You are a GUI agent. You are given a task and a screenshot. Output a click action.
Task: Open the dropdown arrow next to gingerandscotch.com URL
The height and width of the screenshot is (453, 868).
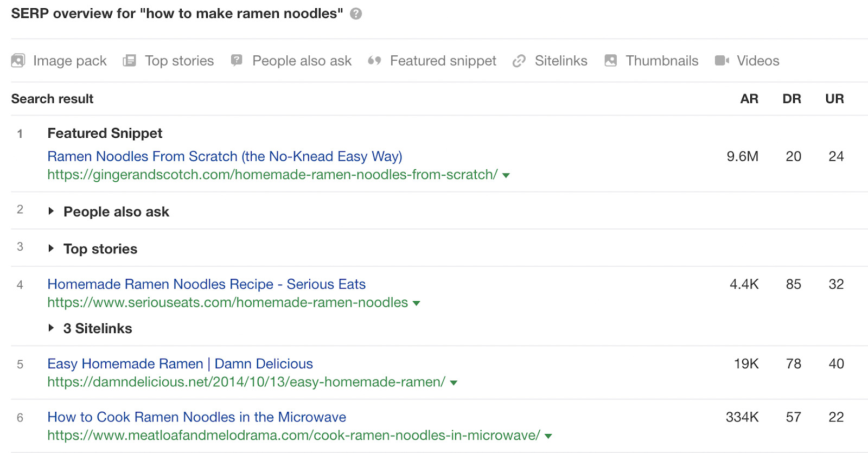(505, 176)
